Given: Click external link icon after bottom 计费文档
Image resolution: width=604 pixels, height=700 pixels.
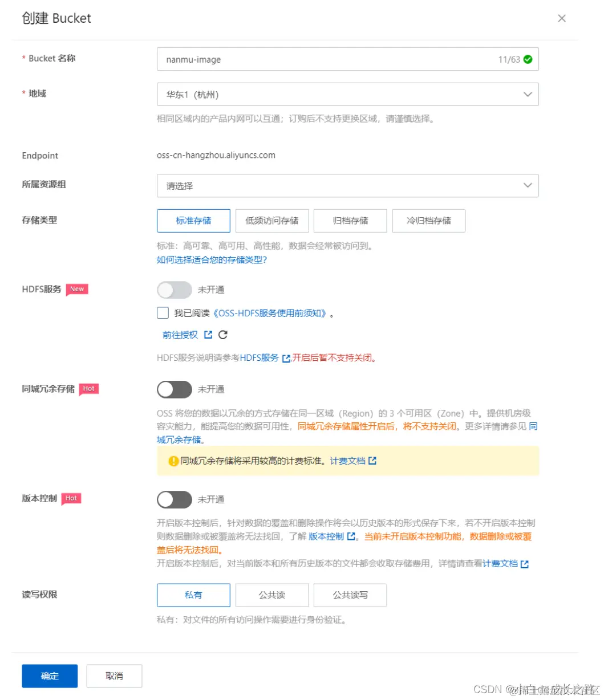Looking at the screenshot, I should tap(524, 563).
